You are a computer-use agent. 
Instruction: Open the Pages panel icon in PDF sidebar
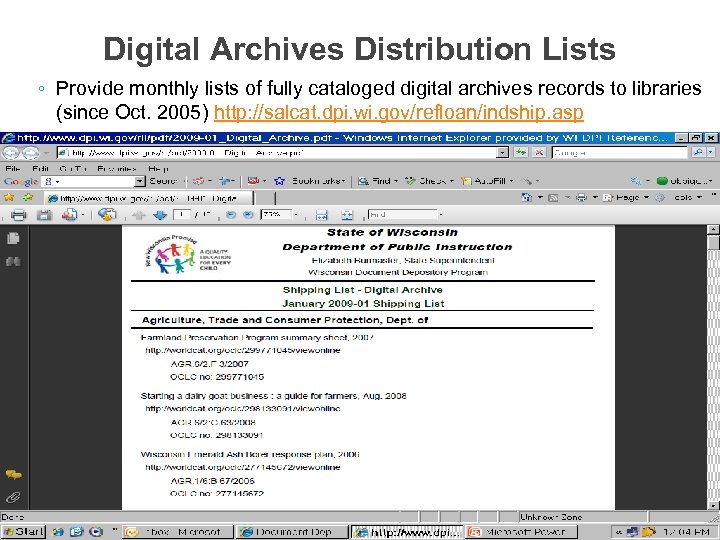click(13, 238)
